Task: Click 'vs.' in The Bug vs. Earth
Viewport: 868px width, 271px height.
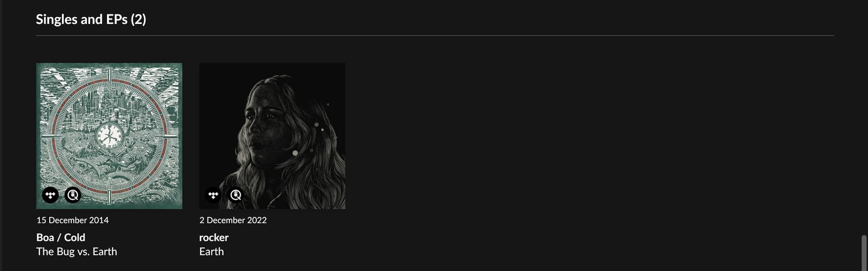Action: [84, 252]
